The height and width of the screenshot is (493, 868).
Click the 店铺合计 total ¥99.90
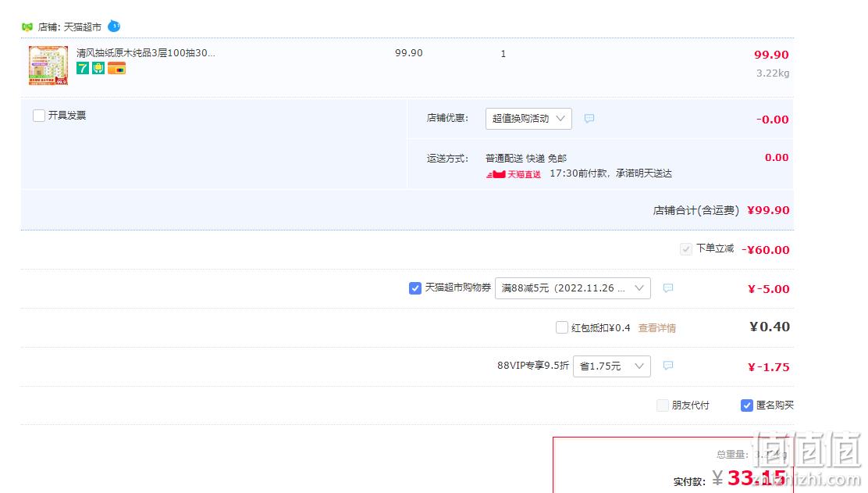pyautogui.click(x=768, y=210)
